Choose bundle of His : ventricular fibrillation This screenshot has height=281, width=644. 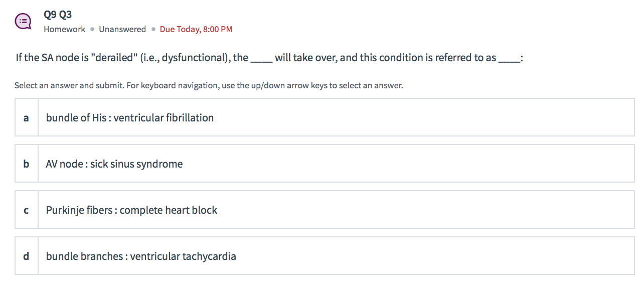130,118
